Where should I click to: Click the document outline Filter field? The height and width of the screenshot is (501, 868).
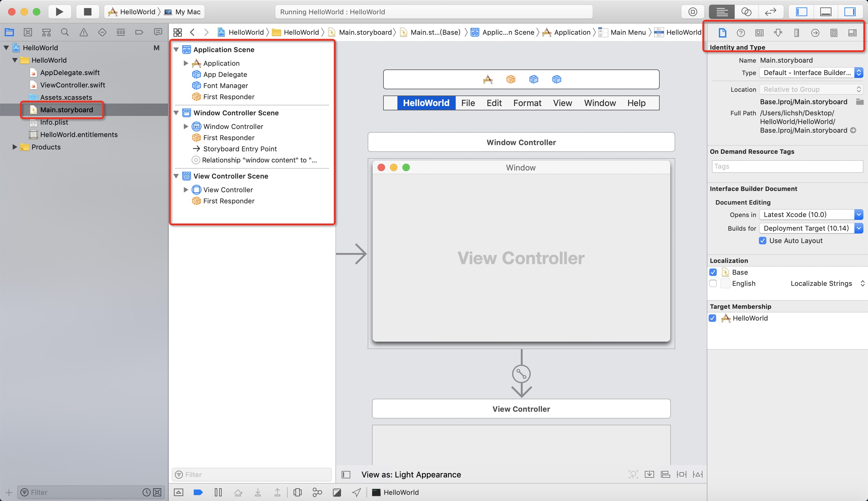coord(252,475)
